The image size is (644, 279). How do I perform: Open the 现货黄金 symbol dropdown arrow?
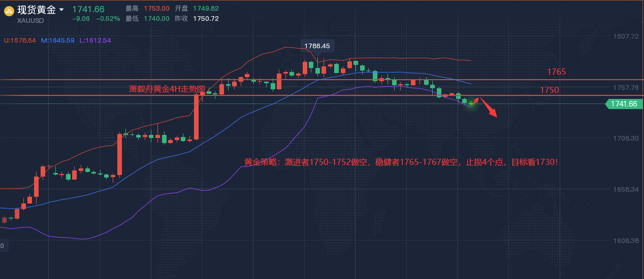62,10
